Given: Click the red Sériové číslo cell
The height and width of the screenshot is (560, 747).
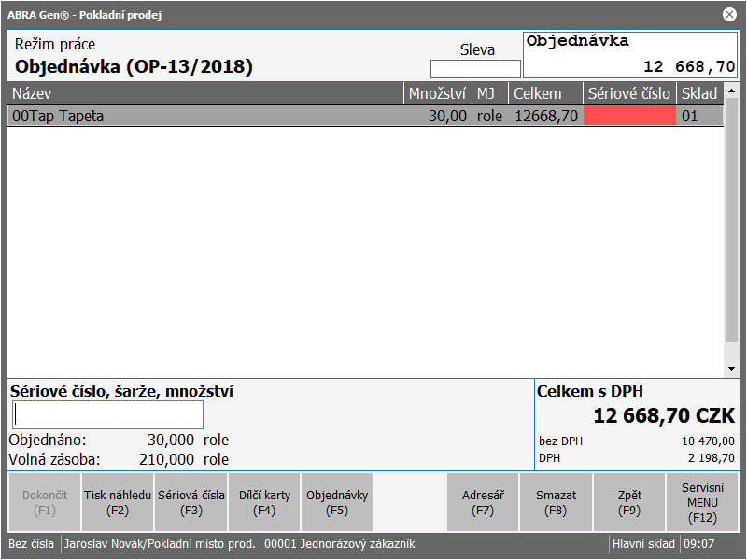Looking at the screenshot, I should (x=629, y=117).
